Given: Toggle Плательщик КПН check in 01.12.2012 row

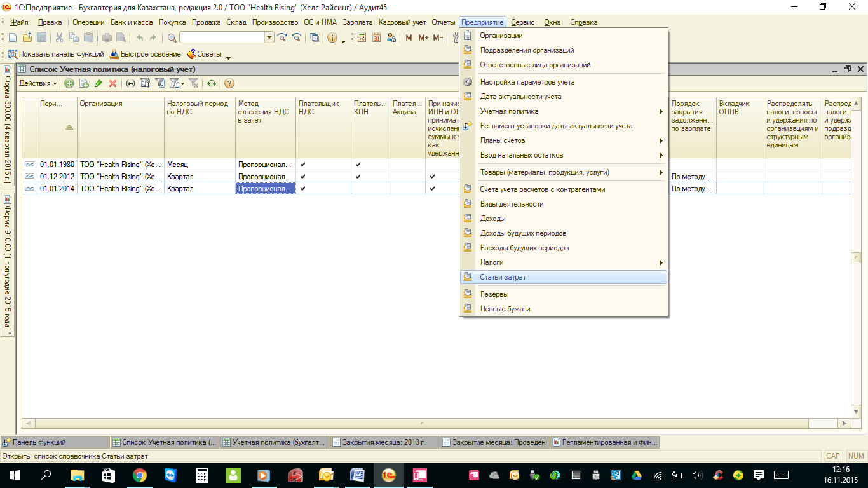Looking at the screenshot, I should [x=358, y=177].
